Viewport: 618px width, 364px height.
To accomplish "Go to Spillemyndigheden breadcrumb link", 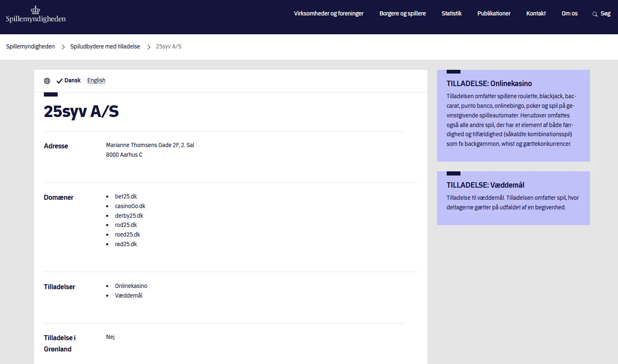I will point(31,46).
